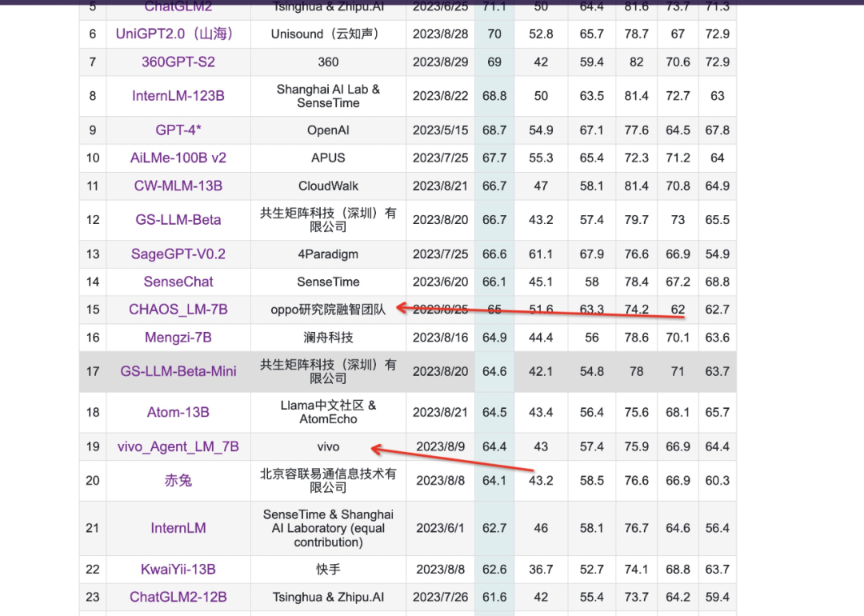
Task: Open the 360GPT-S2 model link
Action: tap(178, 62)
